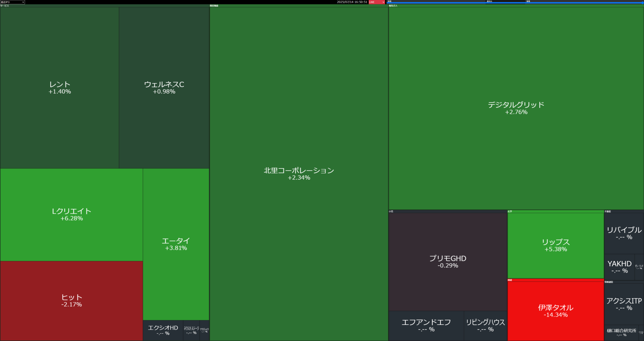Image resolution: width=644 pixels, height=341 pixels.
Task: Select the プリモGHD -0.29% tile
Action: coord(448,262)
